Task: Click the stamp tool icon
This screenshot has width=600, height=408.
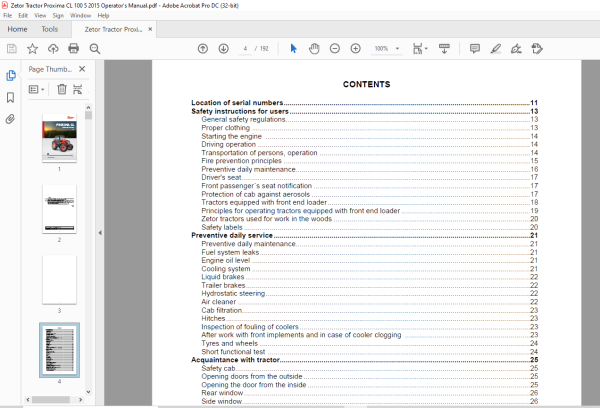Action: 537,49
